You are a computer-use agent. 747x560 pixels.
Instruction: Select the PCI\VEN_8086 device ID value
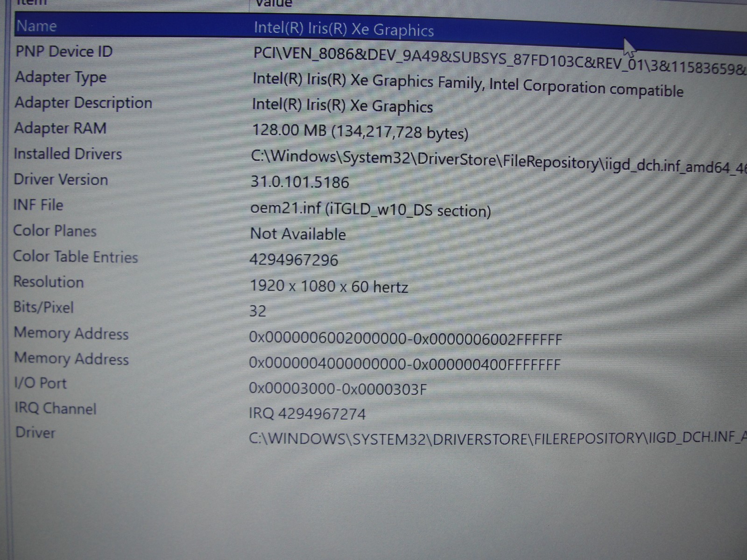tap(500, 61)
